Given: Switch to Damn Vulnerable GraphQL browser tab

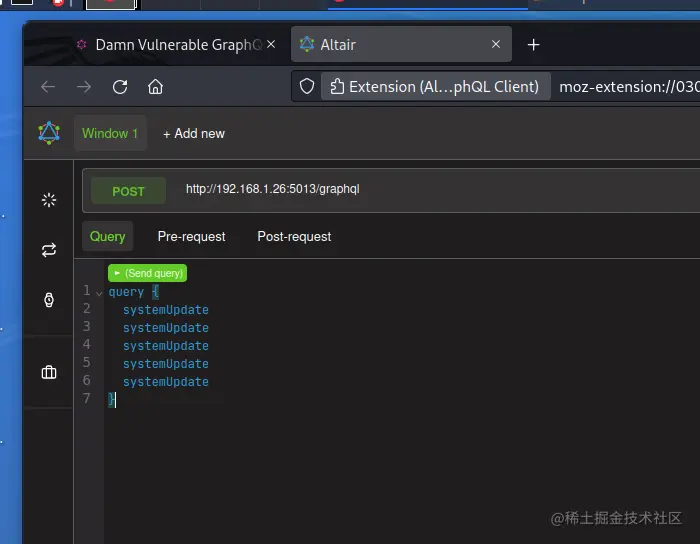Looking at the screenshot, I should (x=174, y=45).
